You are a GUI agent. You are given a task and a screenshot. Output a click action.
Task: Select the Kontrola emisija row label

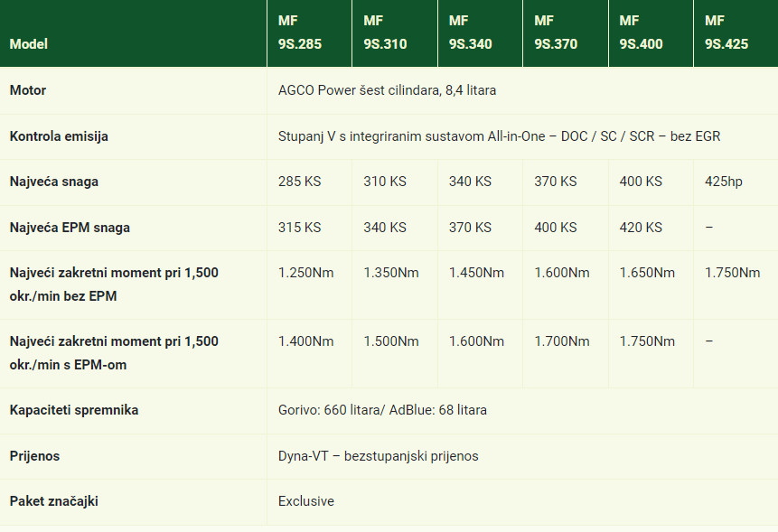click(x=59, y=136)
